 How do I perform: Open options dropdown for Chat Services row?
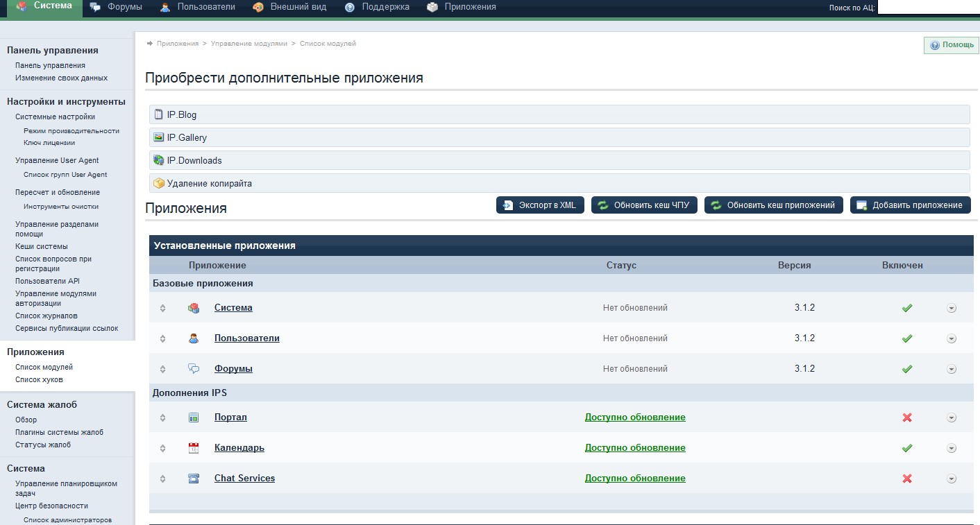[x=952, y=479]
